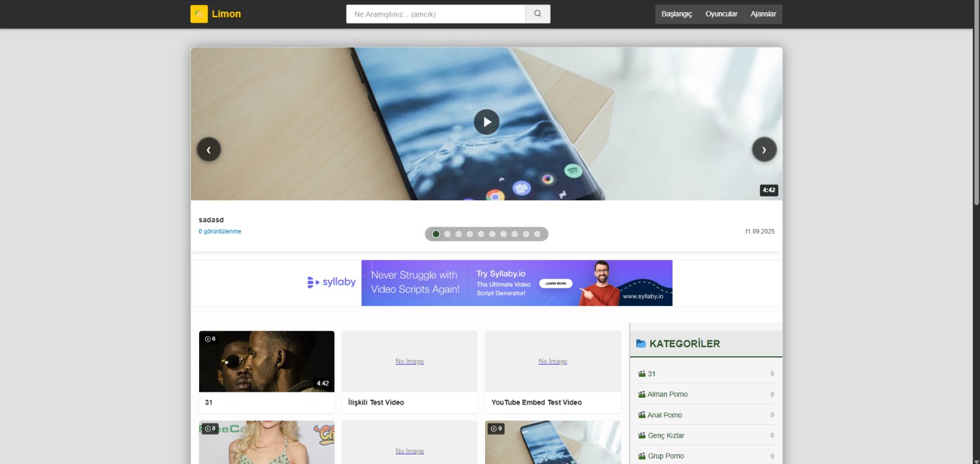
Task: Click the Learn More button in Syllaby ad
Action: click(x=556, y=283)
